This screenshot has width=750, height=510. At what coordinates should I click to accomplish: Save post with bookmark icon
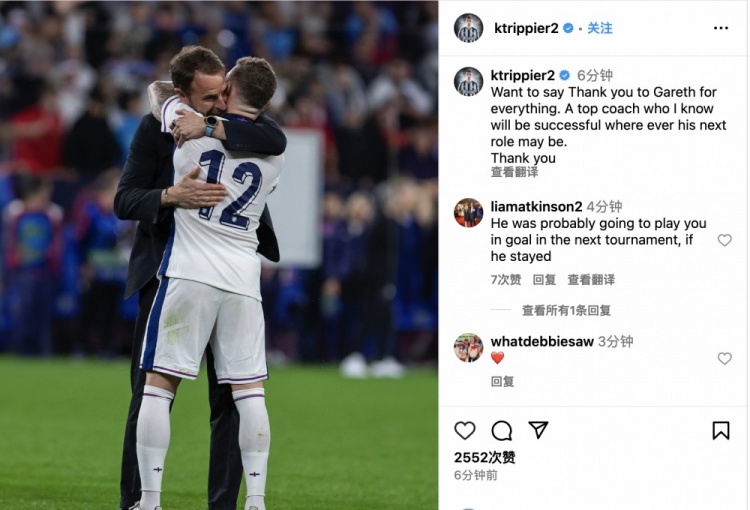pyautogui.click(x=721, y=431)
